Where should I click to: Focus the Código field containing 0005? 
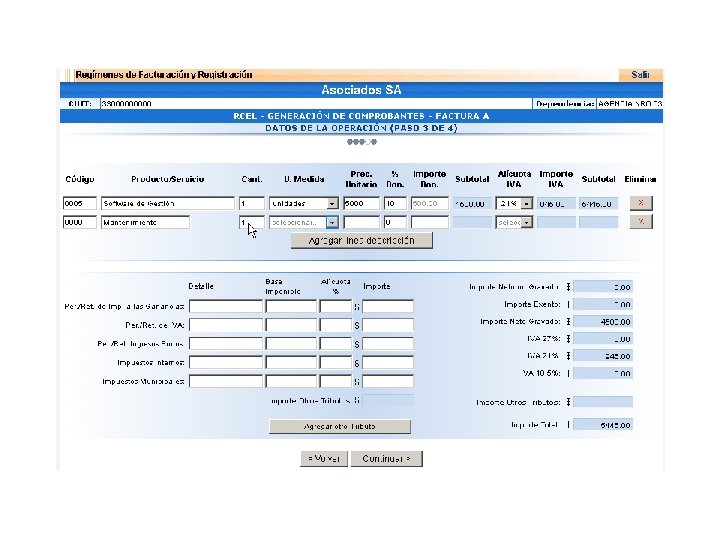80,203
